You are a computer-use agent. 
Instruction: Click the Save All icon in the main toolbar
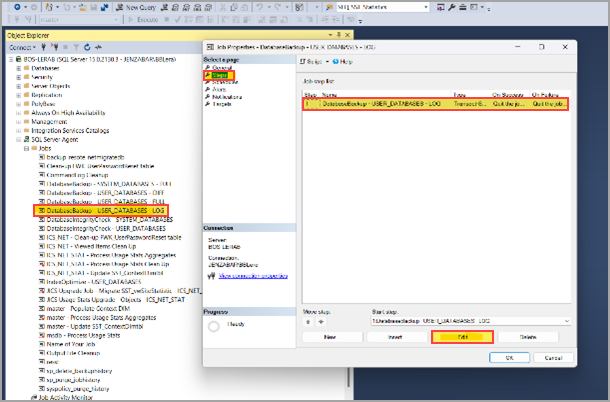point(104,7)
